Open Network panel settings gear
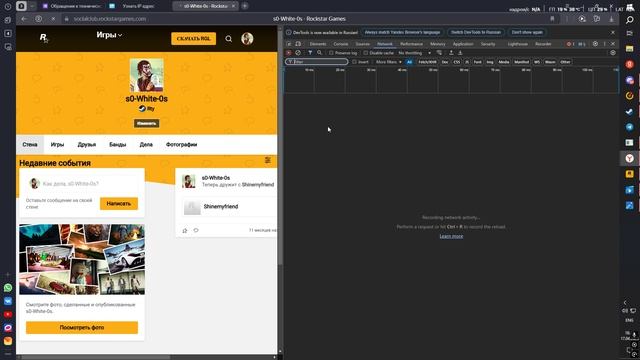640x360 pixels. [x=613, y=53]
